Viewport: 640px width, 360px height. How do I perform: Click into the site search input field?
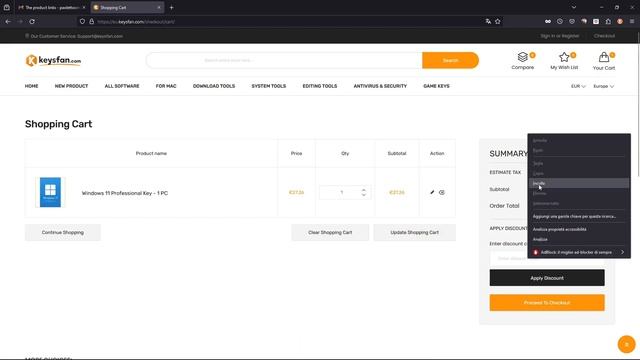pos(284,60)
